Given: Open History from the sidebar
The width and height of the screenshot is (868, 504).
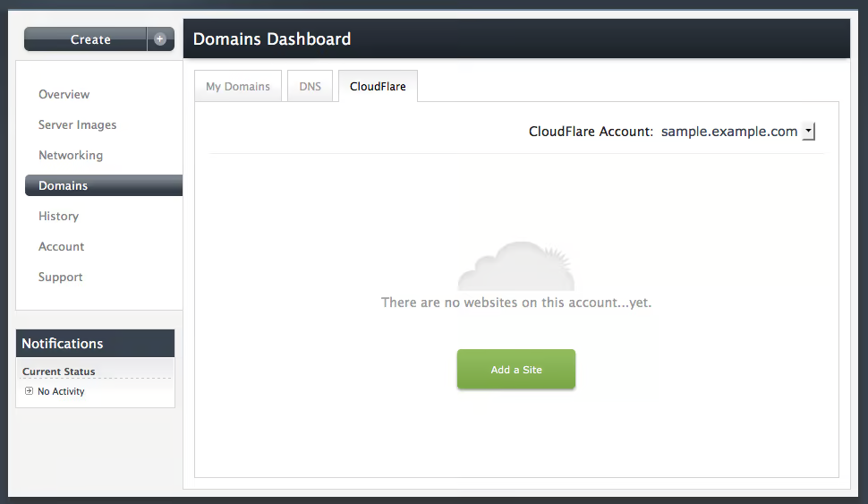Looking at the screenshot, I should (59, 216).
